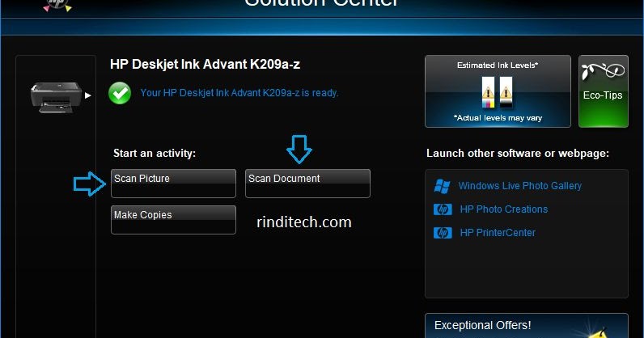
Task: Open Estimated Ink Levels panel
Action: click(x=498, y=91)
